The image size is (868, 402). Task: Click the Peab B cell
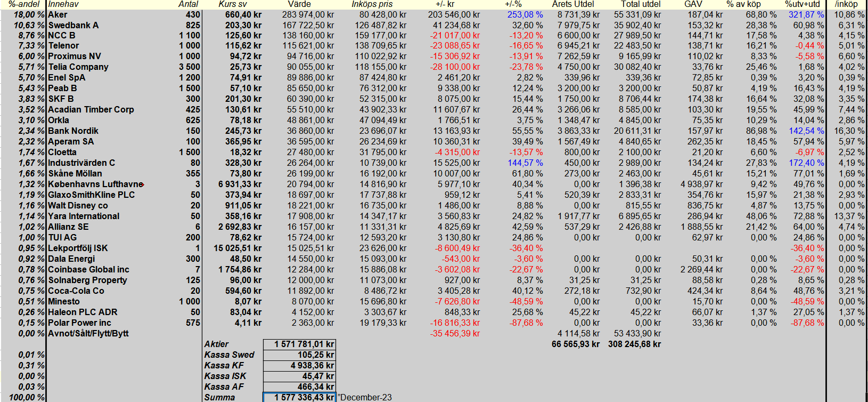click(x=62, y=89)
